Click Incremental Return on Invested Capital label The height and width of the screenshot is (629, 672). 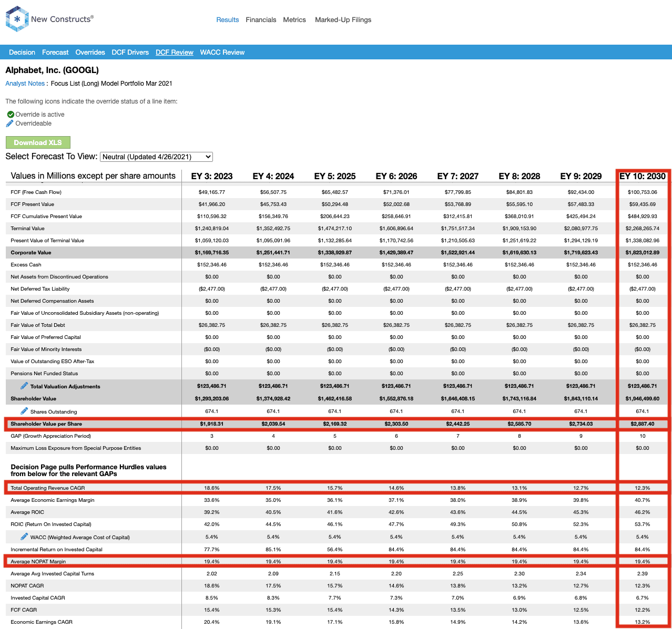click(x=57, y=550)
